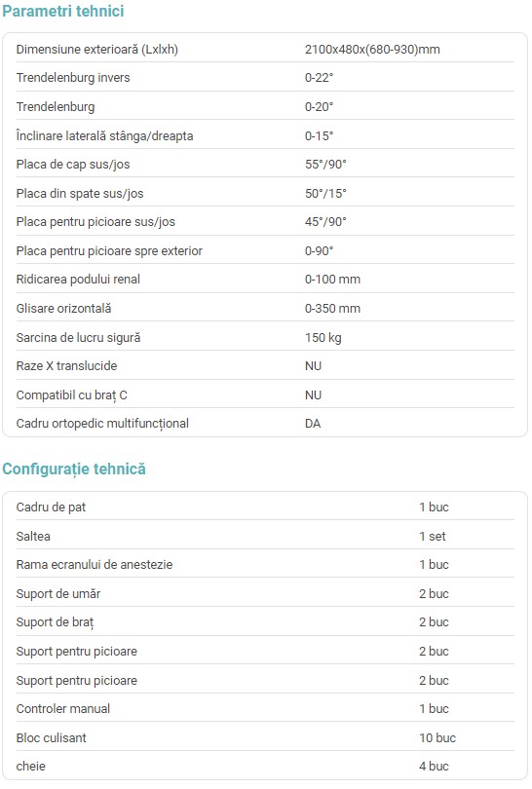Viewport: 532px width, 789px height.
Task: Click the 10 buc Bloc culisant quantity
Action: tap(437, 737)
